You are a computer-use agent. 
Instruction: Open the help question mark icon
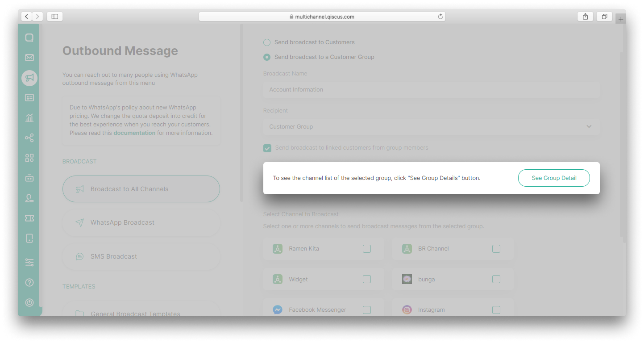pos(29,283)
